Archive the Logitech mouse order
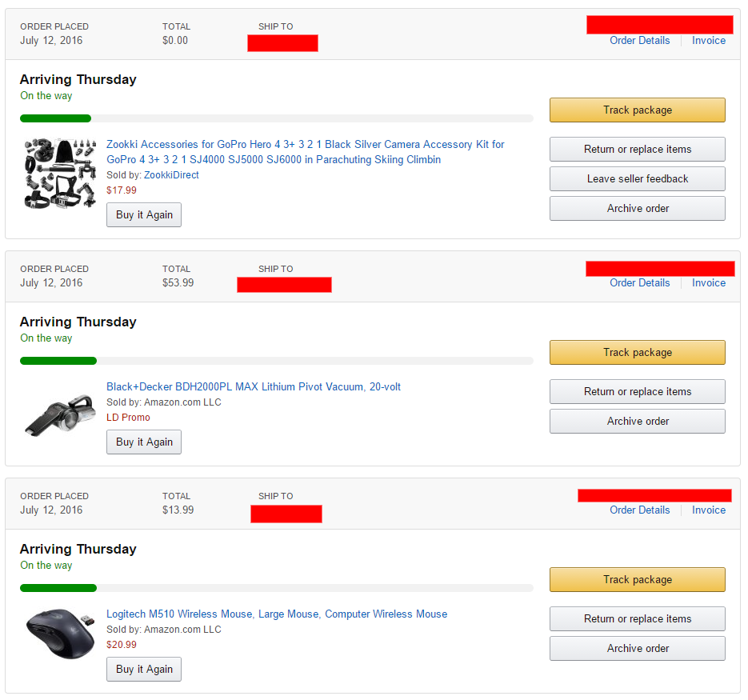 pos(637,649)
